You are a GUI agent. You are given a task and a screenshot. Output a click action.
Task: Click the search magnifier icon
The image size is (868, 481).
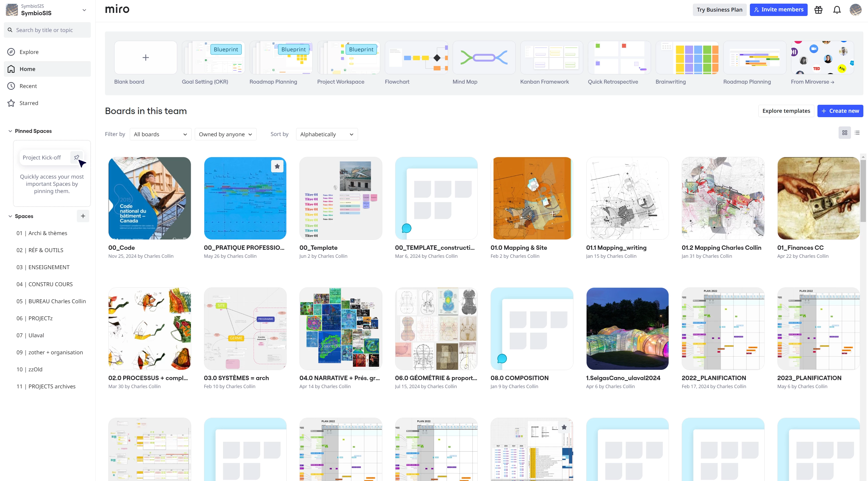[10, 30]
